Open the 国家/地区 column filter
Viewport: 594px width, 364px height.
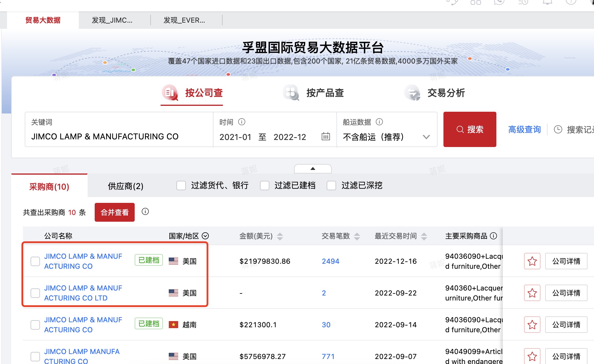pyautogui.click(x=206, y=236)
